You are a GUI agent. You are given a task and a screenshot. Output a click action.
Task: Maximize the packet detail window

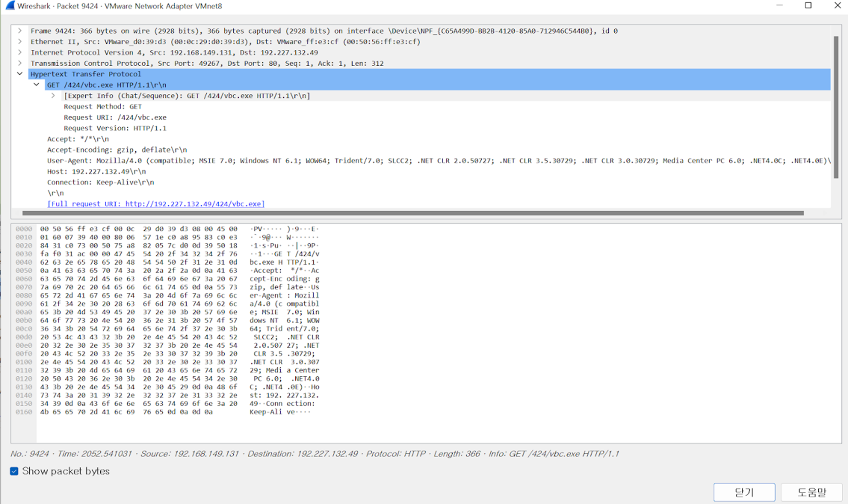808,6
